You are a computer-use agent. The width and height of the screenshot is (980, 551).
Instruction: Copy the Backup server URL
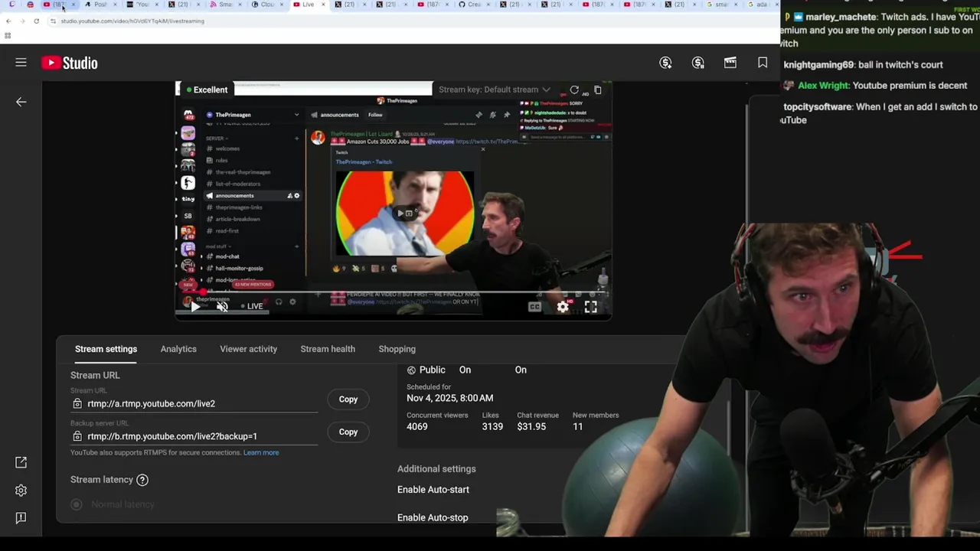pyautogui.click(x=348, y=432)
